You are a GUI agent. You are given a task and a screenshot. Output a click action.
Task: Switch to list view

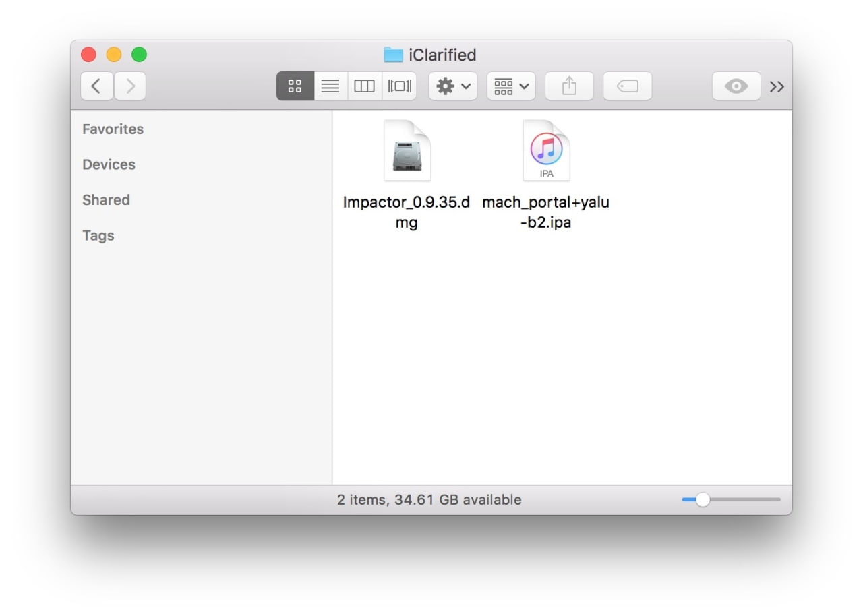[x=330, y=86]
